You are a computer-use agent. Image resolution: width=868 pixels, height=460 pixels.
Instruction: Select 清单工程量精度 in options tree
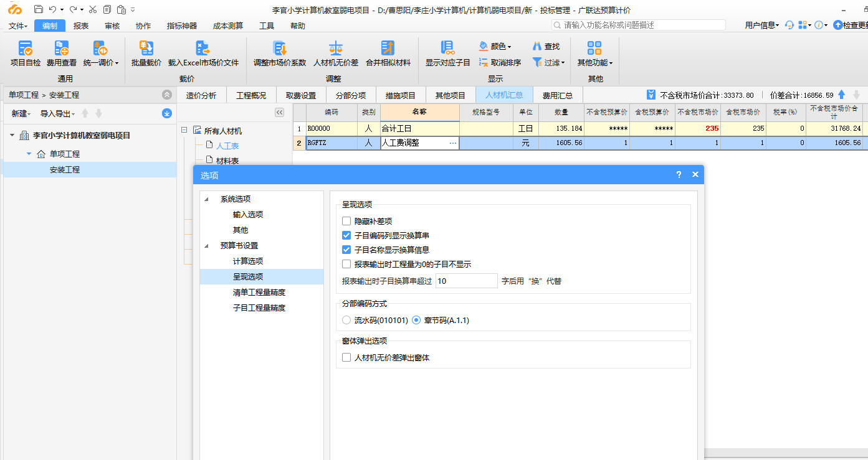[x=259, y=292]
